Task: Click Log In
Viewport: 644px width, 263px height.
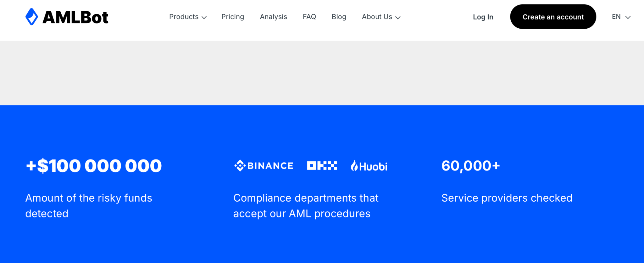Action: point(483,17)
